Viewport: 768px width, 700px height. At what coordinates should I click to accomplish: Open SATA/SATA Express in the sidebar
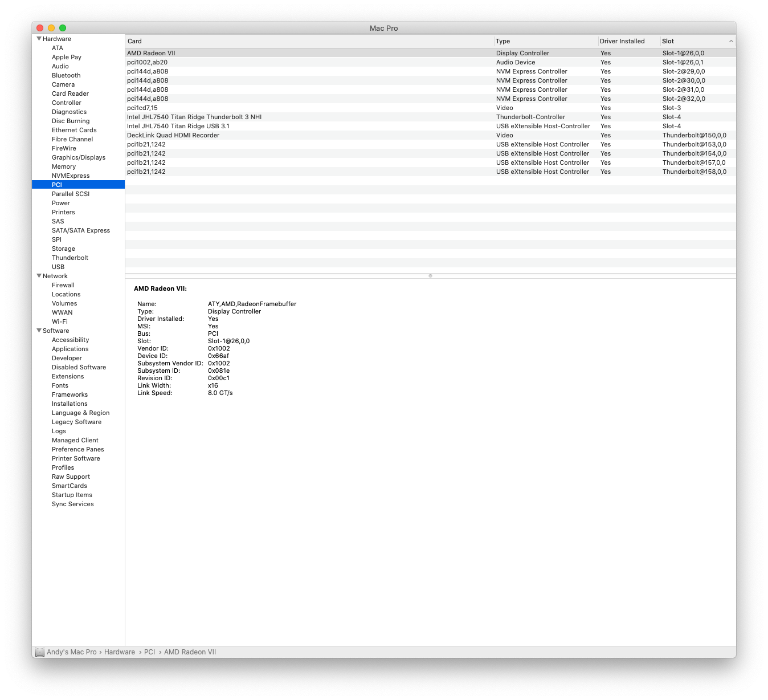81,230
